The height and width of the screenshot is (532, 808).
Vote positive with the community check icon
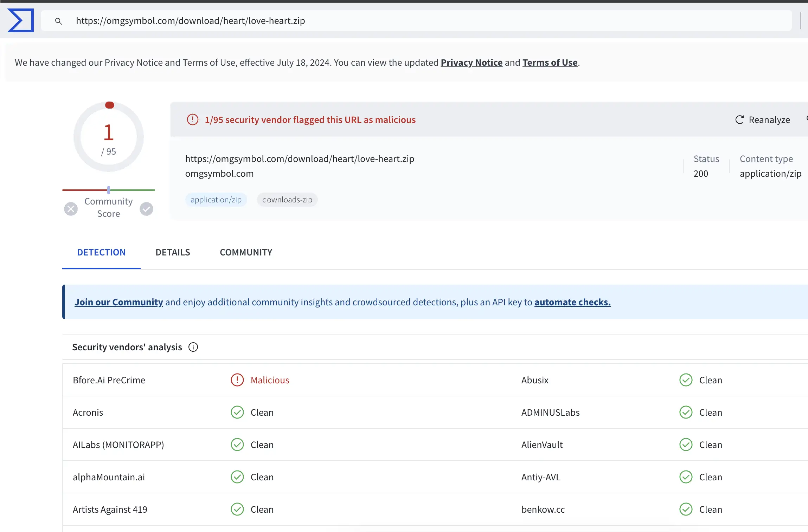point(146,209)
